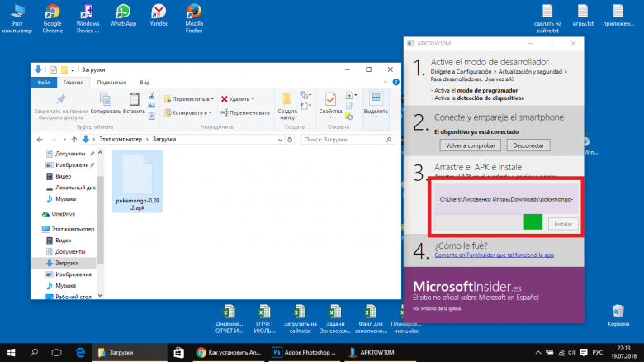
Task: Open quick access toolbar customize arrow
Action: (73, 70)
